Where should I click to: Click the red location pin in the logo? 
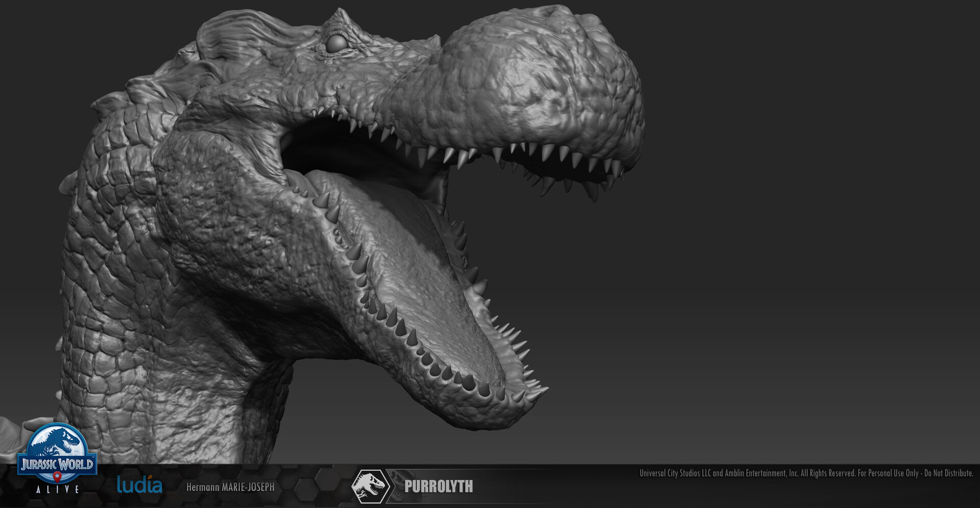pyautogui.click(x=57, y=478)
